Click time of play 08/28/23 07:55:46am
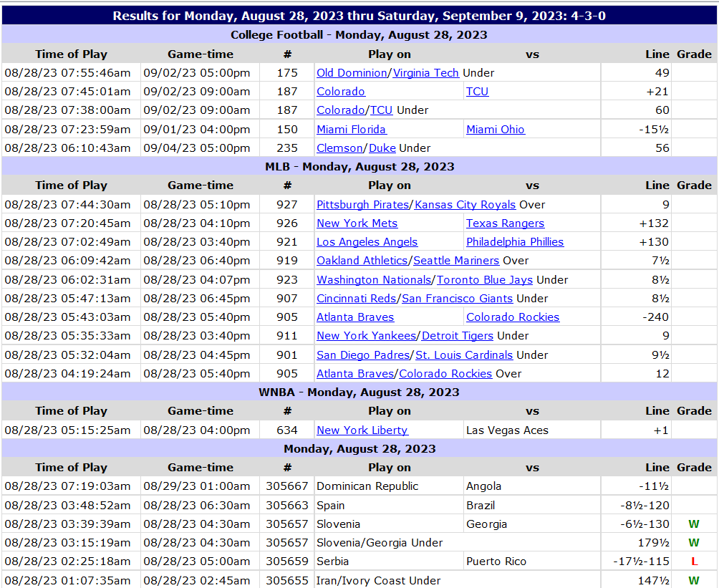Viewport: 719px width, 588px height. pyautogui.click(x=67, y=73)
